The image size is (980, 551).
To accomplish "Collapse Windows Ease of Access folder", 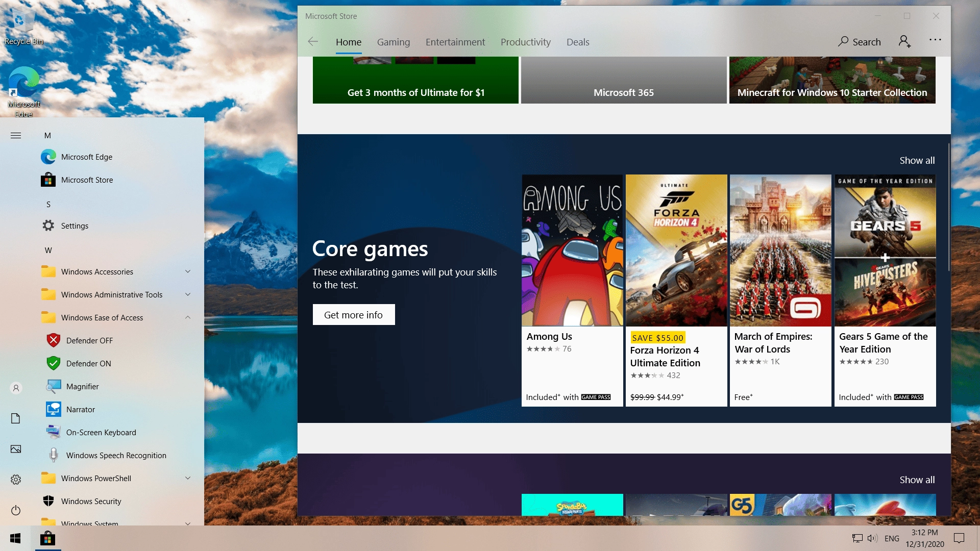I will pos(117,317).
